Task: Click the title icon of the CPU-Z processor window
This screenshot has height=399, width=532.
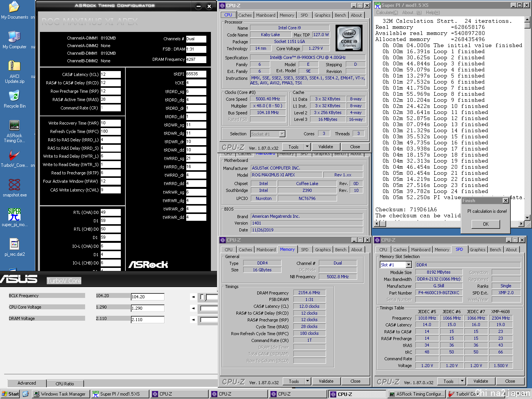Action: pyautogui.click(x=223, y=6)
